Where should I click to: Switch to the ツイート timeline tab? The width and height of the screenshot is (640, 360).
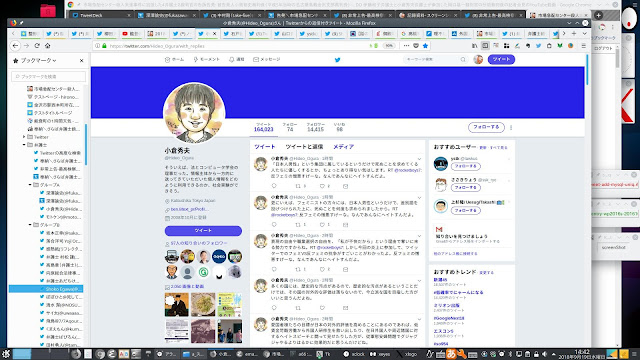tap(264, 147)
